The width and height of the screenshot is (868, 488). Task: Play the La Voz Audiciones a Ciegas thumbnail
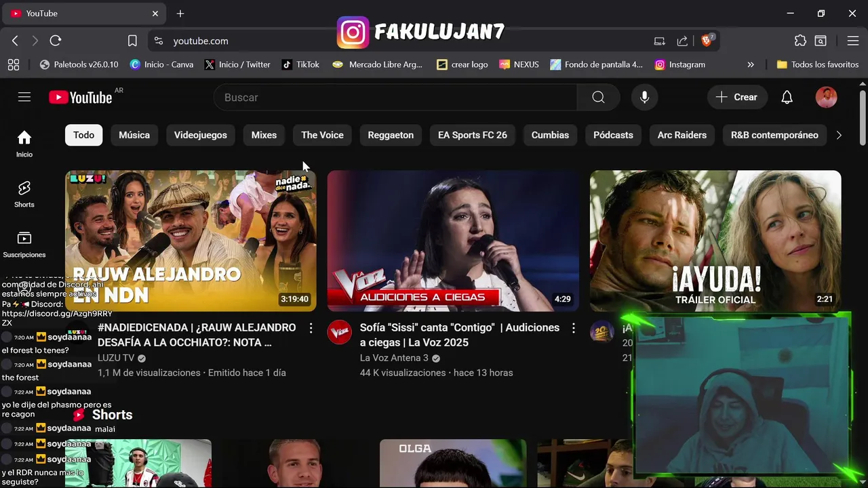click(453, 241)
